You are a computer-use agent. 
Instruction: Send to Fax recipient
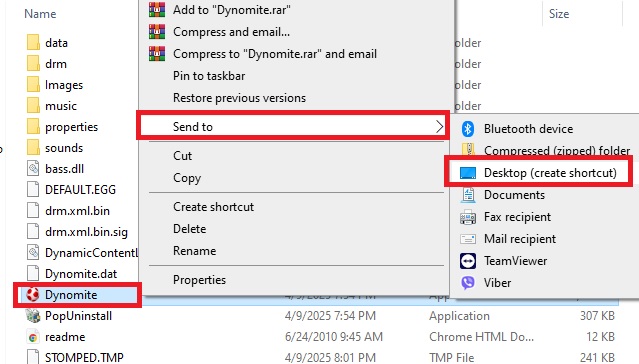[517, 217]
